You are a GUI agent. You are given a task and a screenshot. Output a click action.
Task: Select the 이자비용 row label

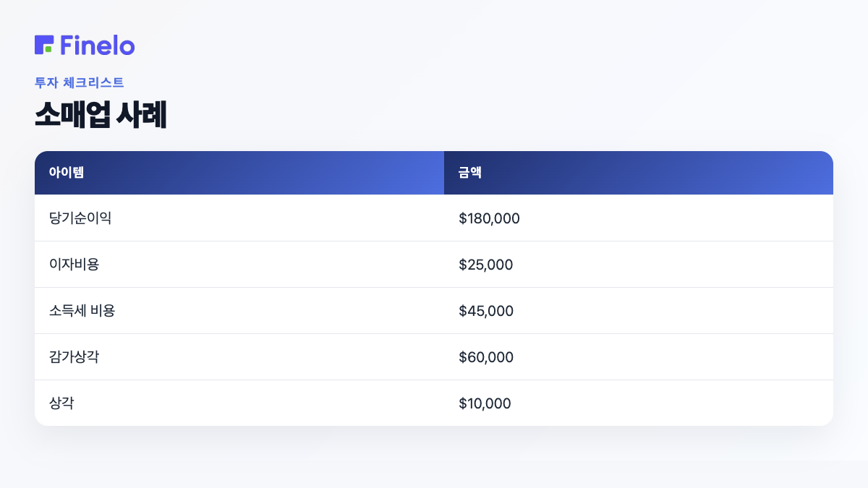(74, 264)
